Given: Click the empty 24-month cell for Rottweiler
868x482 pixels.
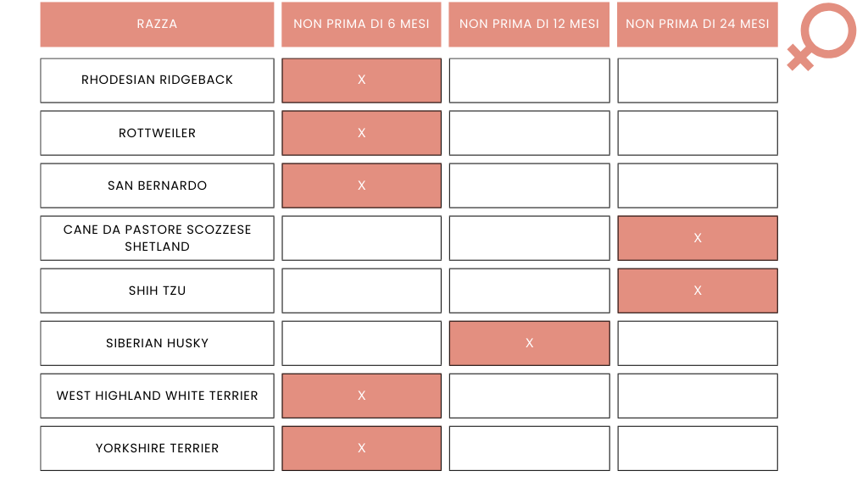Looking at the screenshot, I should [x=697, y=133].
